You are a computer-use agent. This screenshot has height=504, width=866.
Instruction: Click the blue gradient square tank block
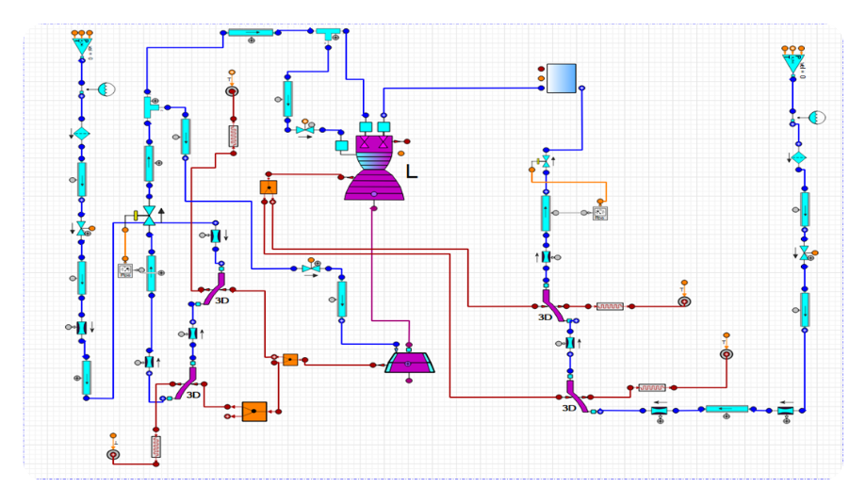(x=561, y=78)
